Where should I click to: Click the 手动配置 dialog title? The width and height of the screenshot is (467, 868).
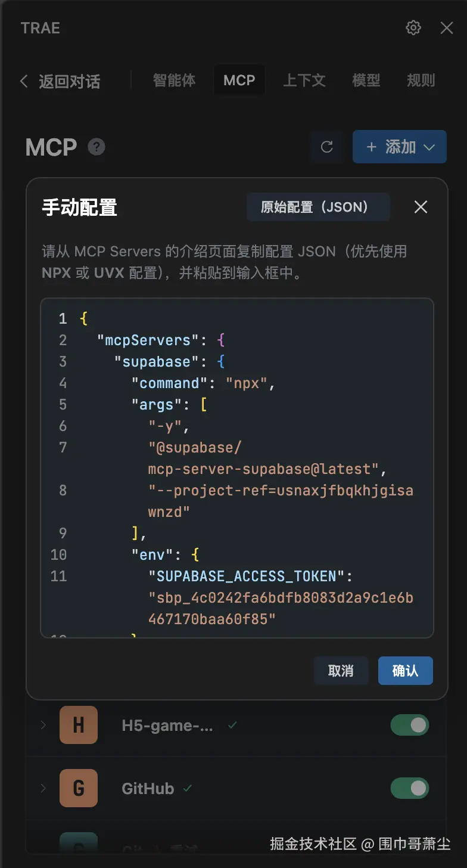[79, 207]
